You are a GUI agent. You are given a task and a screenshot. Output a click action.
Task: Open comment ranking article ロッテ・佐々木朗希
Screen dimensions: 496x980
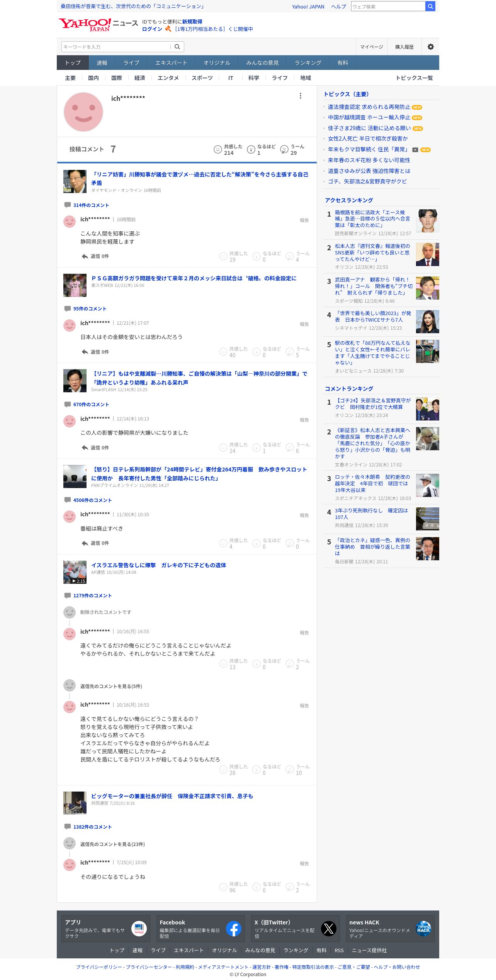click(x=372, y=483)
